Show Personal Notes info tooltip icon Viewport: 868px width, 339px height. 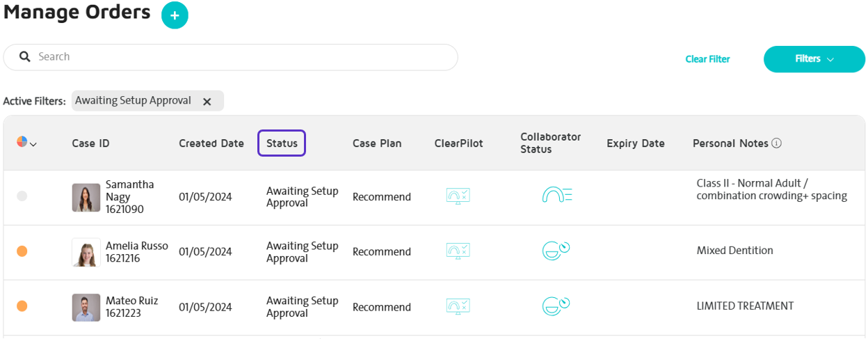pyautogui.click(x=777, y=143)
